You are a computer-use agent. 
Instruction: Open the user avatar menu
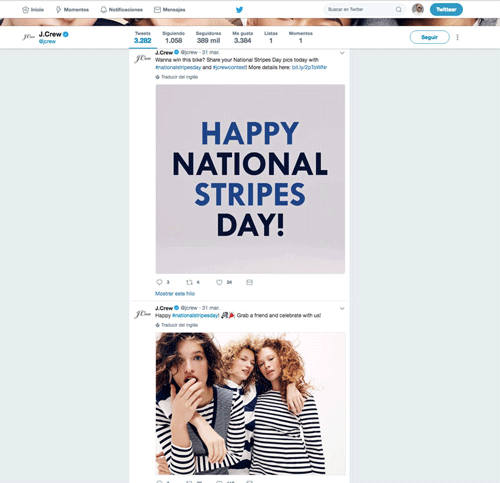[x=418, y=9]
